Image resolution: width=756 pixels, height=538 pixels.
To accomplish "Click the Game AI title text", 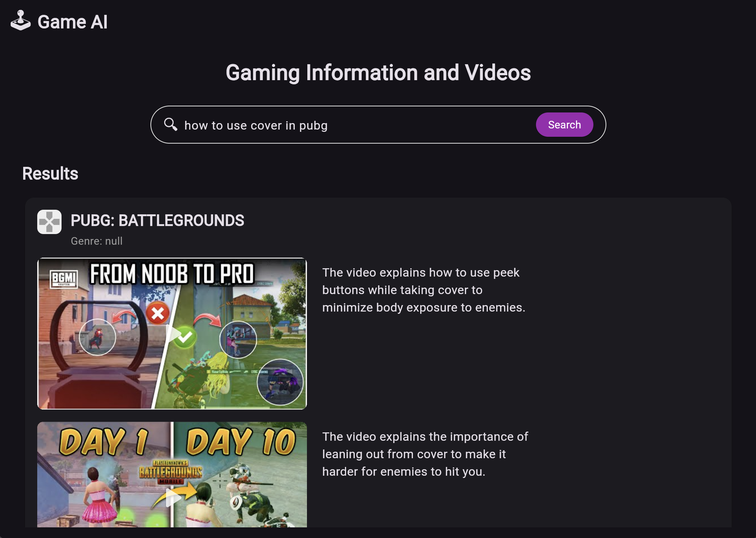I will (72, 22).
